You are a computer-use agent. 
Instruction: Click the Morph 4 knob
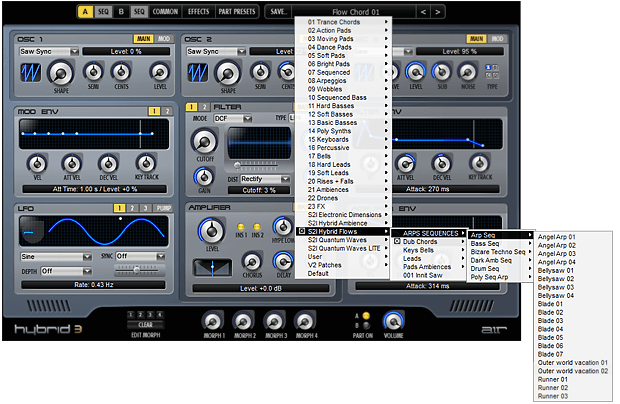coord(305,321)
